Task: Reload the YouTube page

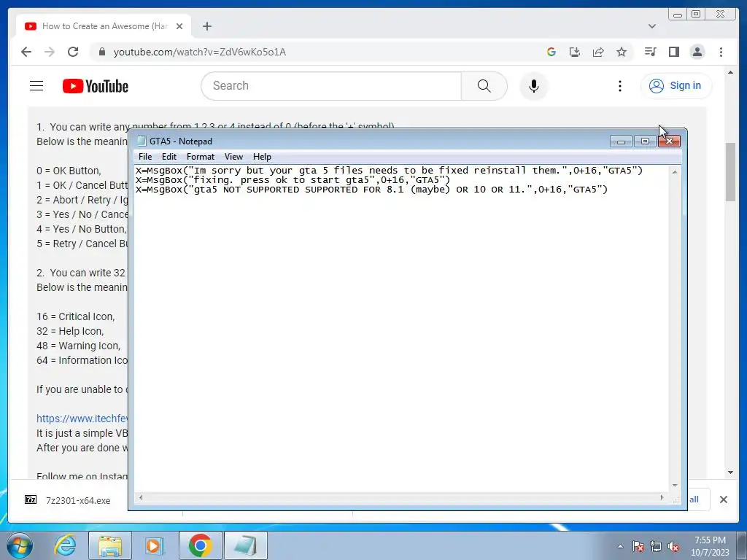Action: tap(73, 52)
